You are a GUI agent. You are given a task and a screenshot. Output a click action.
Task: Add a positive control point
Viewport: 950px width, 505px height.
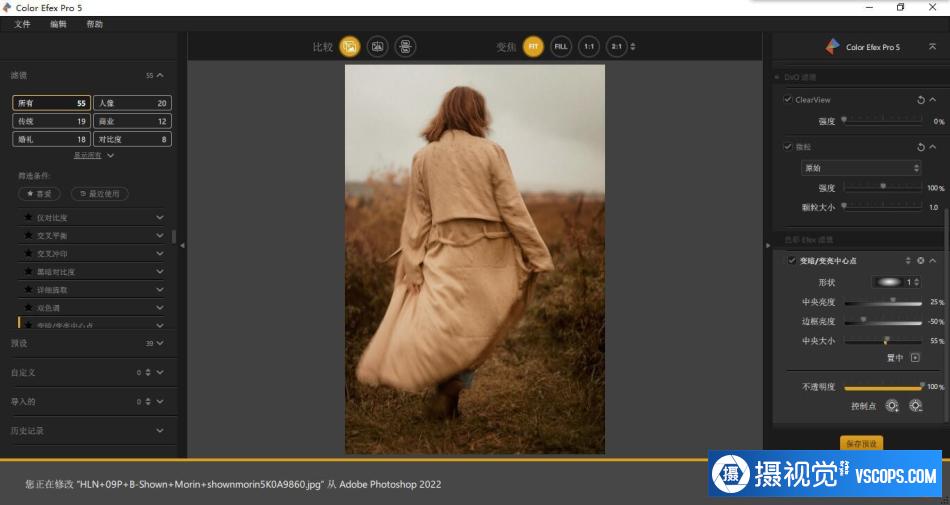tap(892, 406)
